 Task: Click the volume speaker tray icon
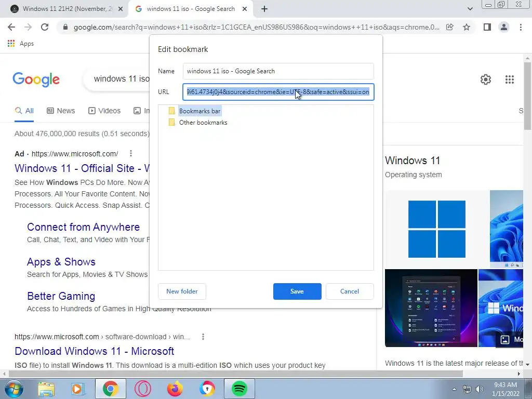point(480,389)
